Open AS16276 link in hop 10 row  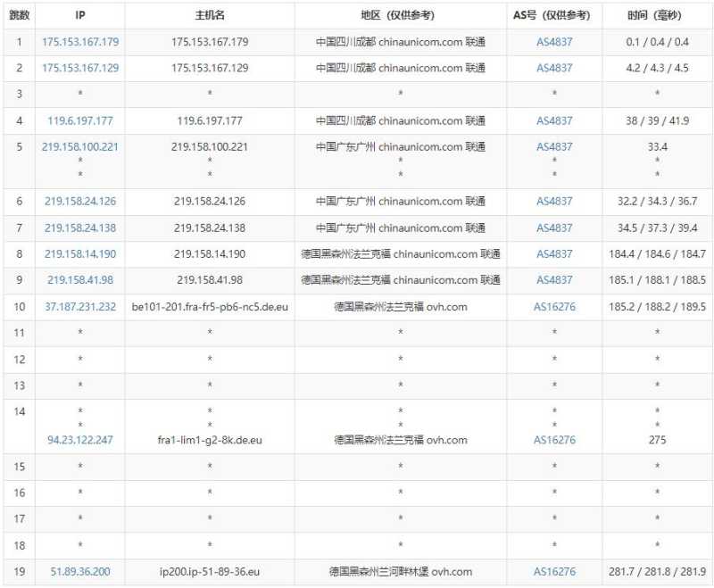coord(554,307)
